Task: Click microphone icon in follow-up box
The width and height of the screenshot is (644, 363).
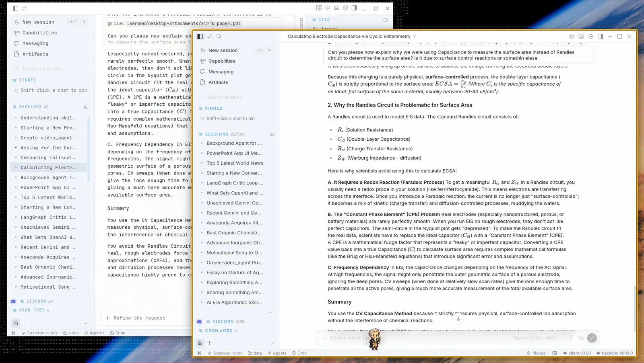Action: click(571, 338)
